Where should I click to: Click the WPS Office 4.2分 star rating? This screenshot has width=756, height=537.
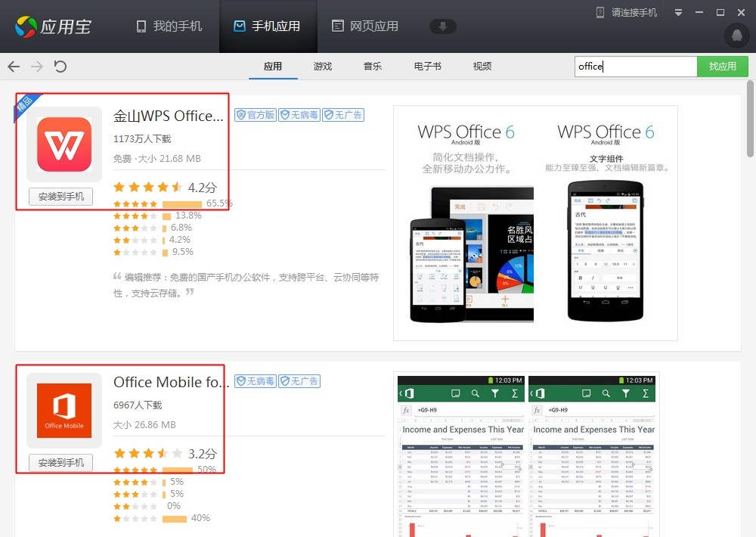tap(165, 188)
